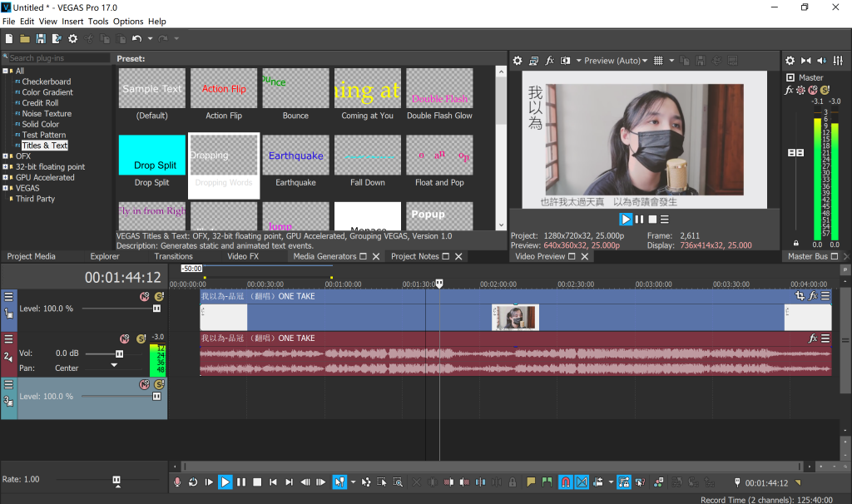Open the Preview (Auto) quality dropdown

point(616,60)
